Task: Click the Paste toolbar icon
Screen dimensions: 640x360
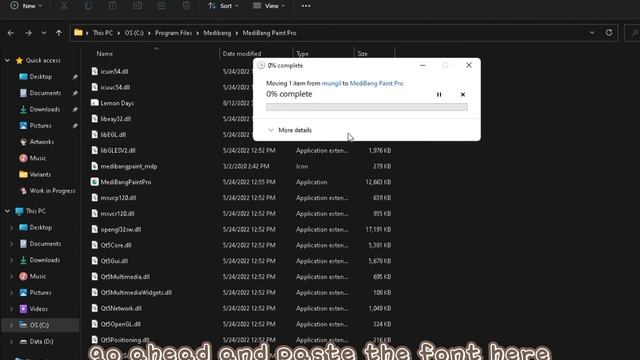Action: click(x=113, y=6)
